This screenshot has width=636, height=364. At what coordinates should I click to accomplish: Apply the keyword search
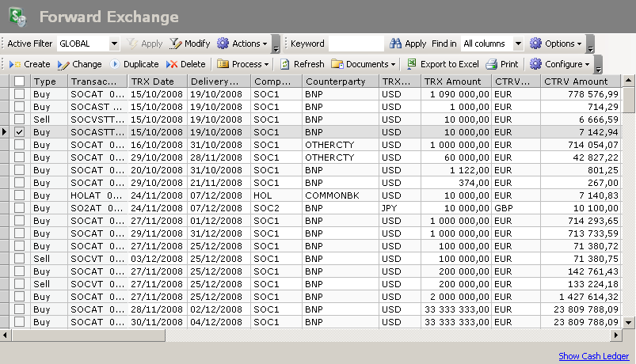coord(407,44)
